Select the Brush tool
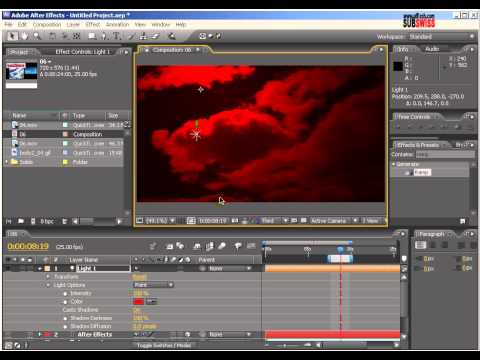The image size is (480, 360). [132, 36]
